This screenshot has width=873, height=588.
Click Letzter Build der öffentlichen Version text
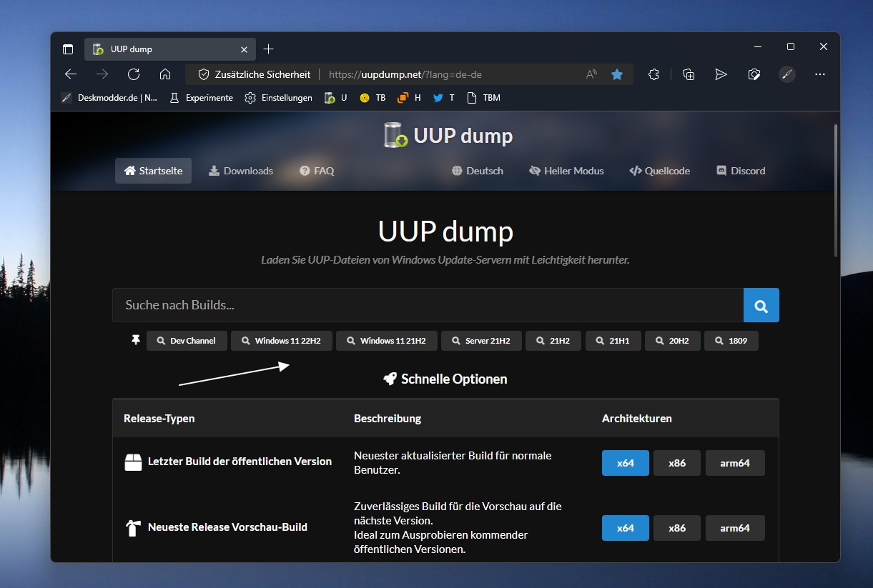pos(240,462)
